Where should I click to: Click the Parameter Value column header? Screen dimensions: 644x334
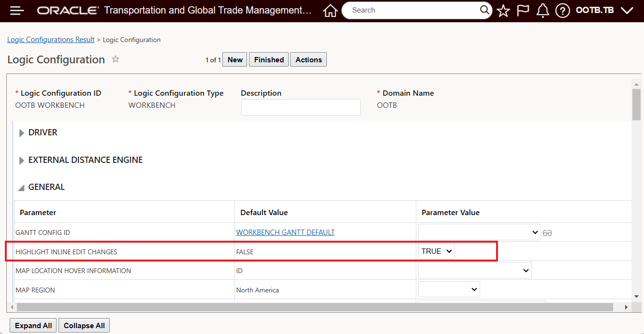pos(451,213)
